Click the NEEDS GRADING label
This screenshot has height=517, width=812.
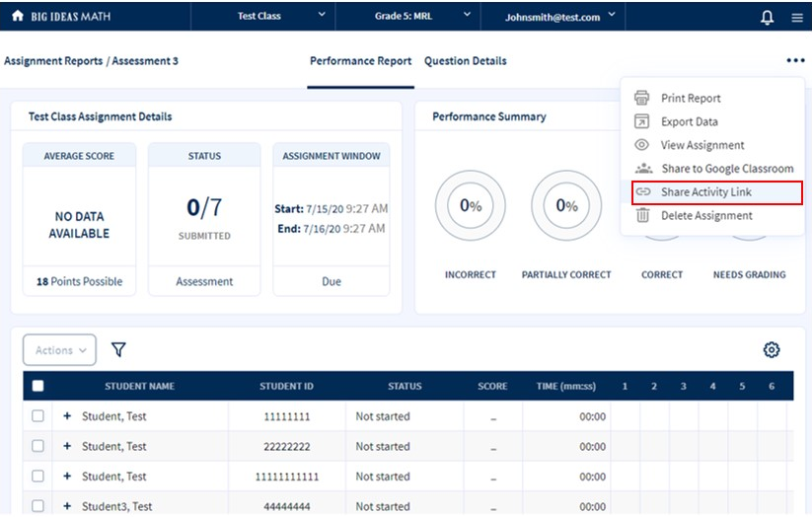pos(749,275)
